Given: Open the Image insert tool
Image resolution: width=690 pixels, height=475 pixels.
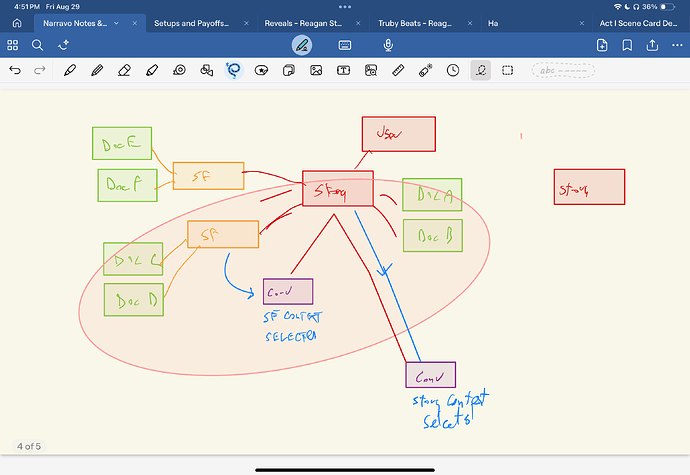Looking at the screenshot, I should pyautogui.click(x=316, y=71).
